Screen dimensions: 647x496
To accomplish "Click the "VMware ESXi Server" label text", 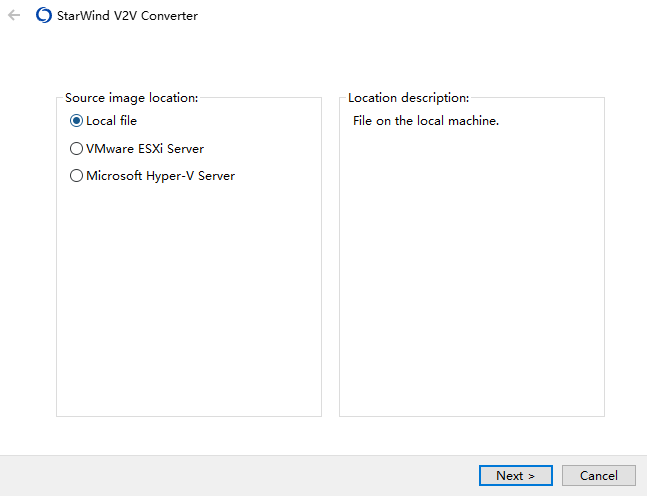I will pos(145,149).
